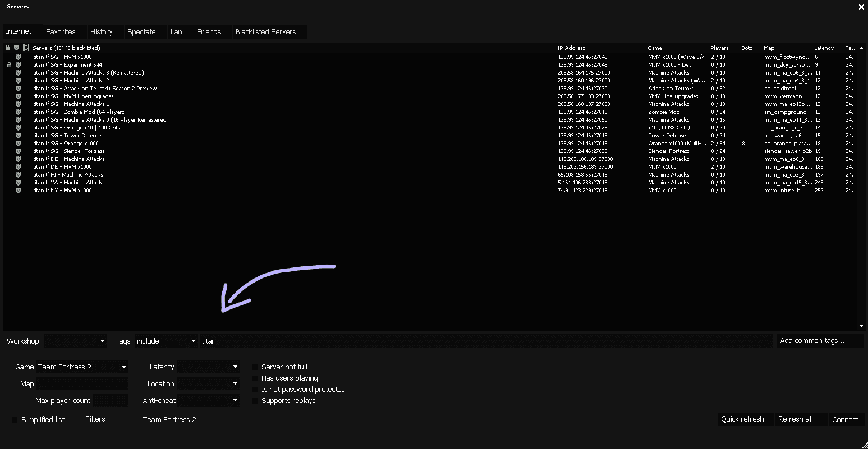Open the Blacklisted Servers tab
The height and width of the screenshot is (449, 868).
(269, 32)
